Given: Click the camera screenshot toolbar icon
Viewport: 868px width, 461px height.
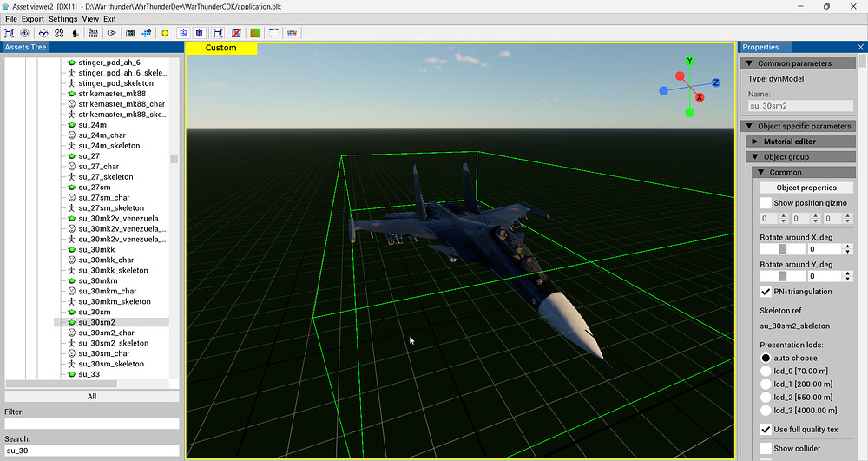Looking at the screenshot, I should 130,32.
